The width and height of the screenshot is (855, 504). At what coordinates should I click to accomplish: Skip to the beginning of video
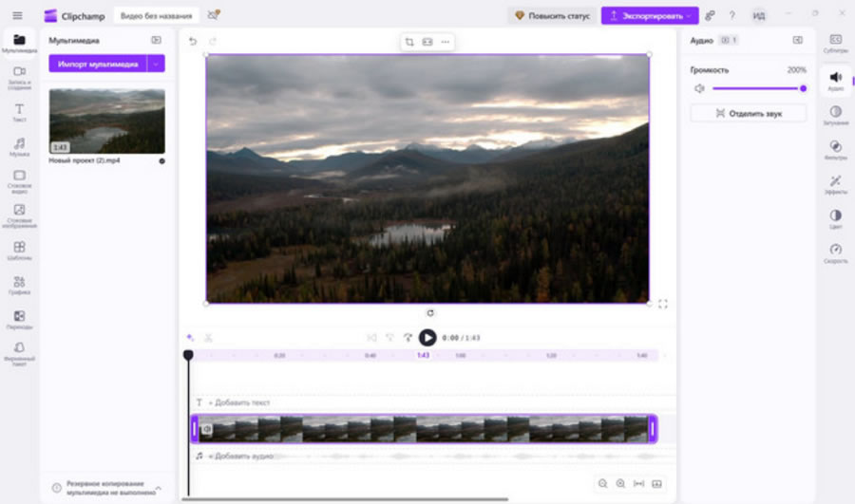pos(371,338)
